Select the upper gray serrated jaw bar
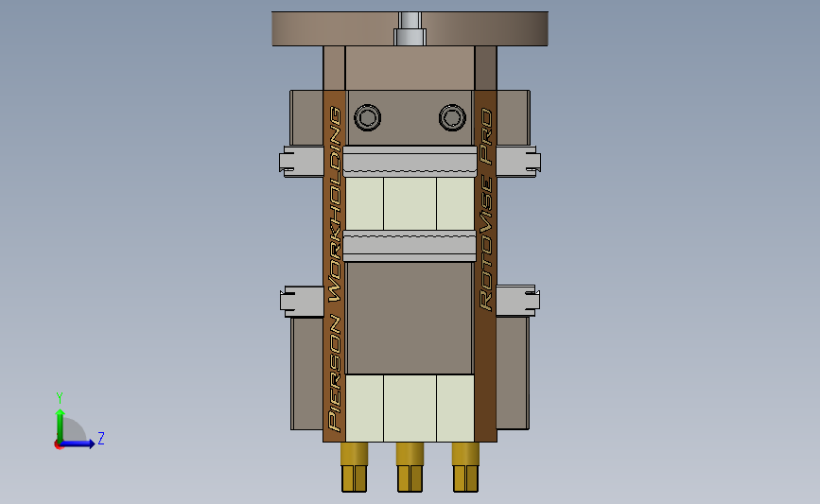Screen dimensions: 820x504 pos(410,161)
